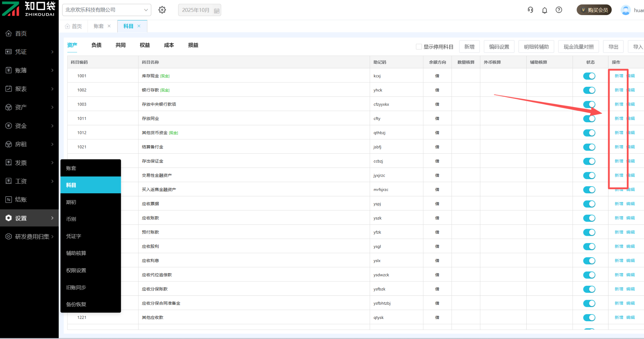The width and height of the screenshot is (644, 339).
Task: Open the customer service headset icon
Action: coord(530,10)
